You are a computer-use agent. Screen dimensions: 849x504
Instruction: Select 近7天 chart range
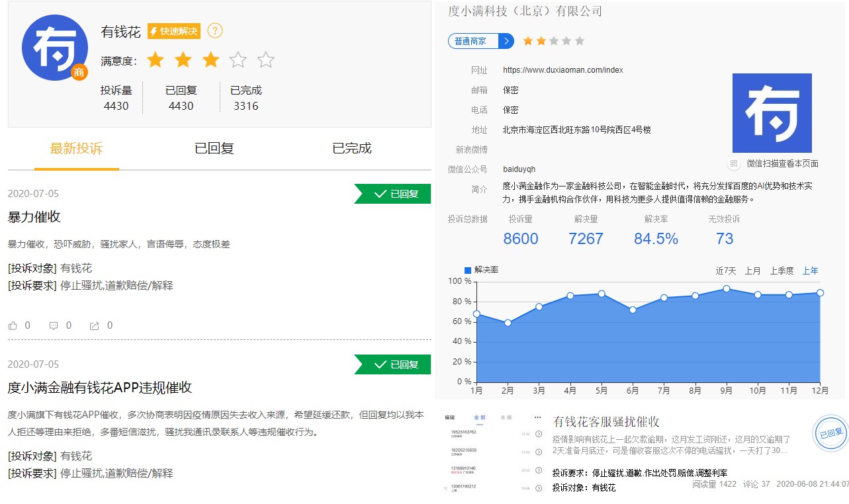726,271
